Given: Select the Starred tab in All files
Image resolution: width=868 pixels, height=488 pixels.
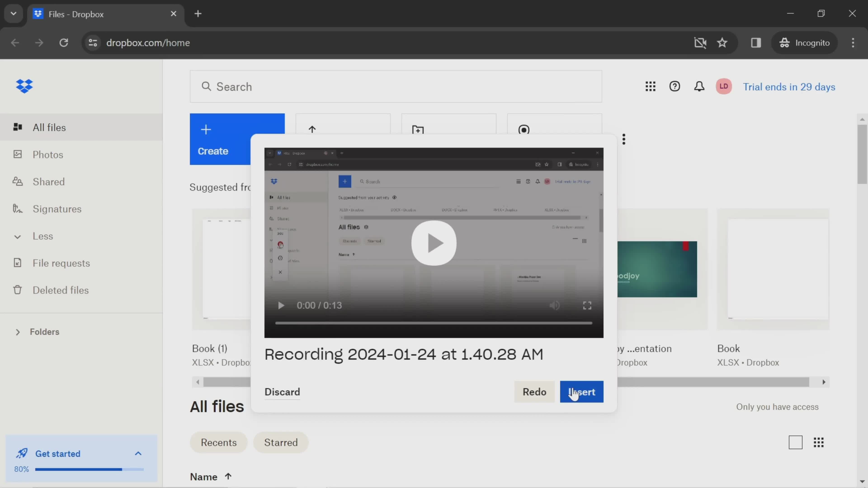Looking at the screenshot, I should (x=281, y=442).
